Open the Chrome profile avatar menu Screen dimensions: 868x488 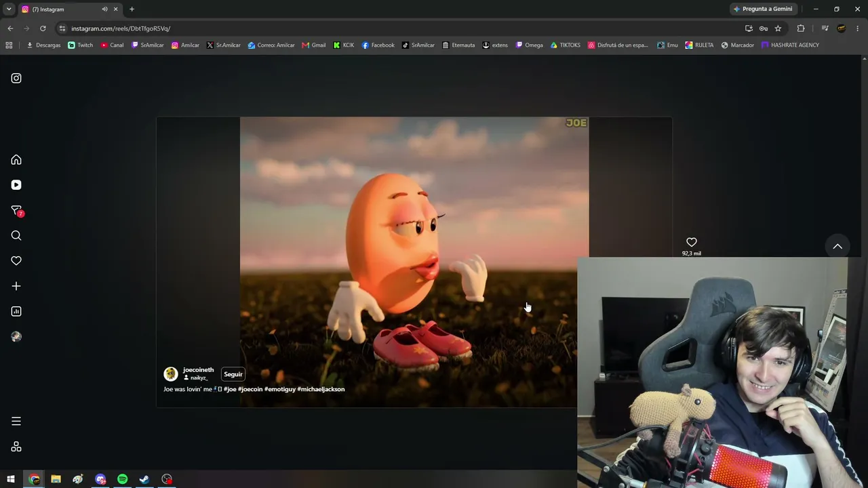pyautogui.click(x=842, y=28)
